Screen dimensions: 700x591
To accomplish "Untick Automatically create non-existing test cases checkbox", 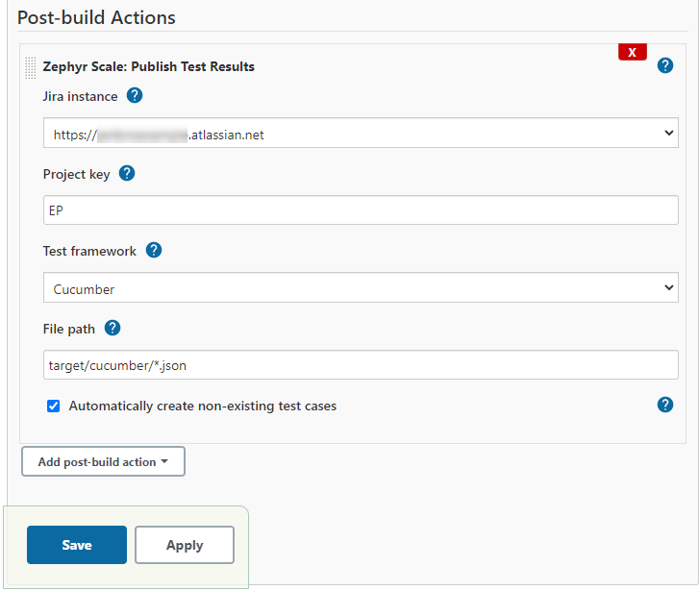I will [54, 406].
